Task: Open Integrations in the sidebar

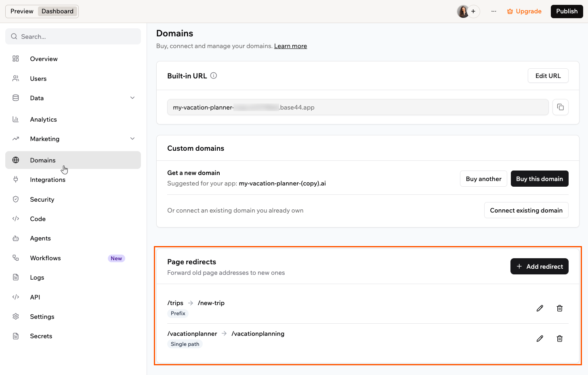Action: (73, 179)
